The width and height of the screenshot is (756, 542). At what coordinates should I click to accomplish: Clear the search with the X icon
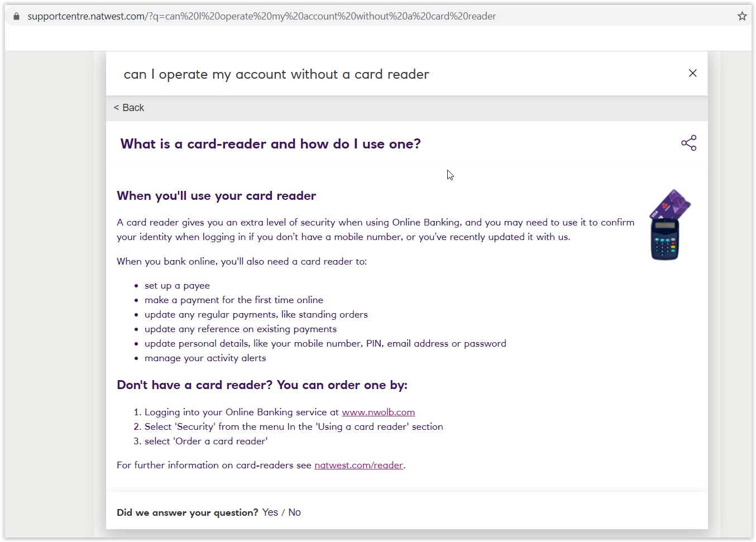coord(692,73)
